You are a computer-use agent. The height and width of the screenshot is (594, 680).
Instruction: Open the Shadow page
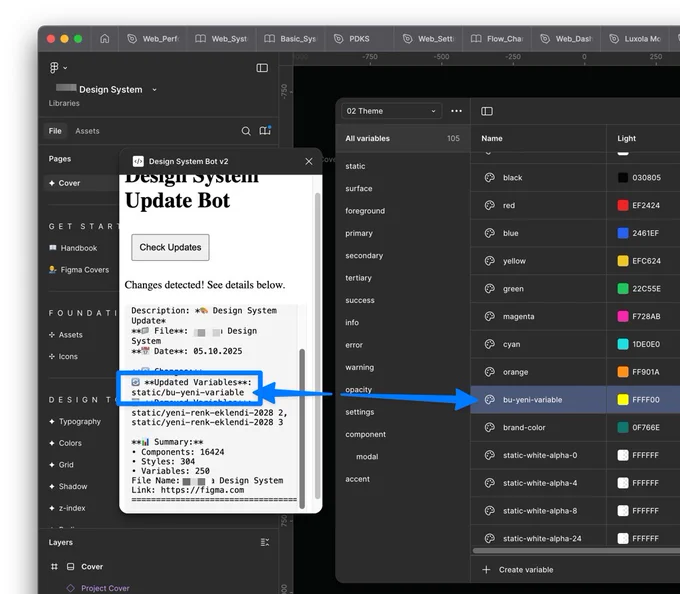(x=73, y=486)
